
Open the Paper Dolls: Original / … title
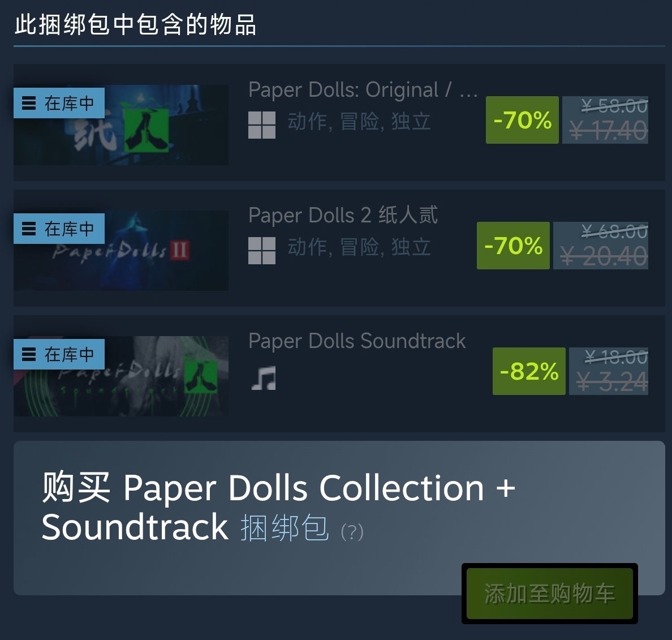click(x=363, y=89)
